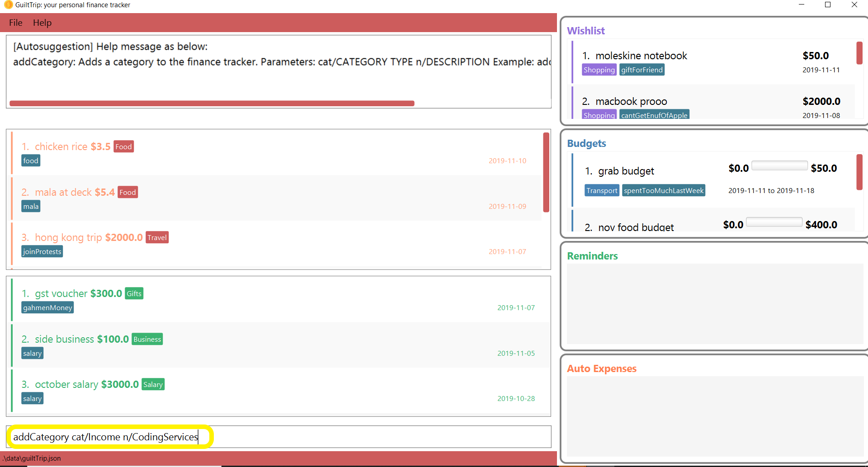Click the expense list vertical scrollbar
Screen dimensions: 868x467
point(546,172)
